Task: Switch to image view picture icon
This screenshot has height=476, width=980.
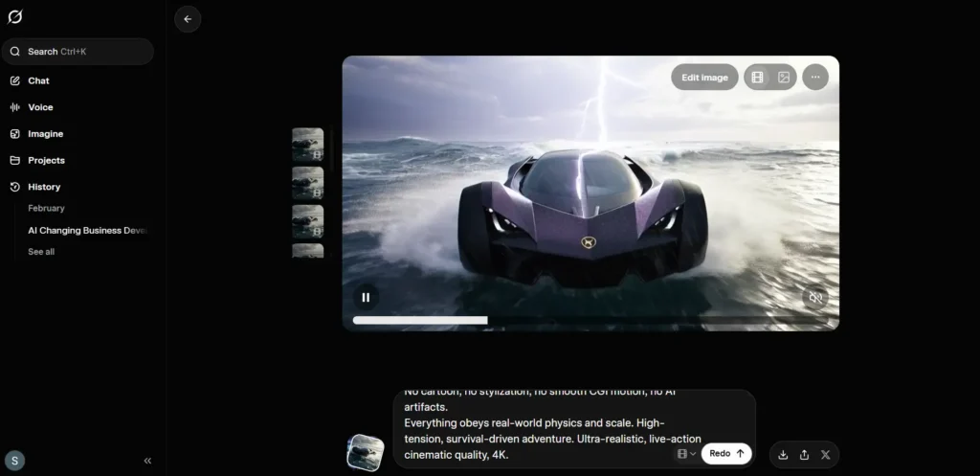Action: click(x=784, y=78)
